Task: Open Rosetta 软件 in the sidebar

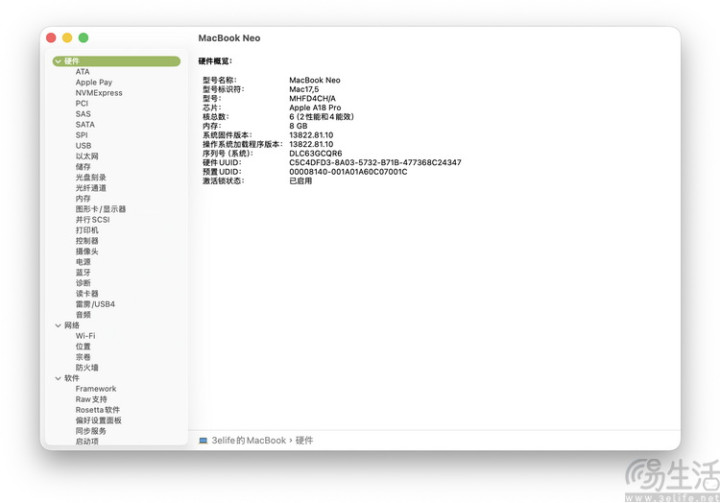Action: coord(98,410)
